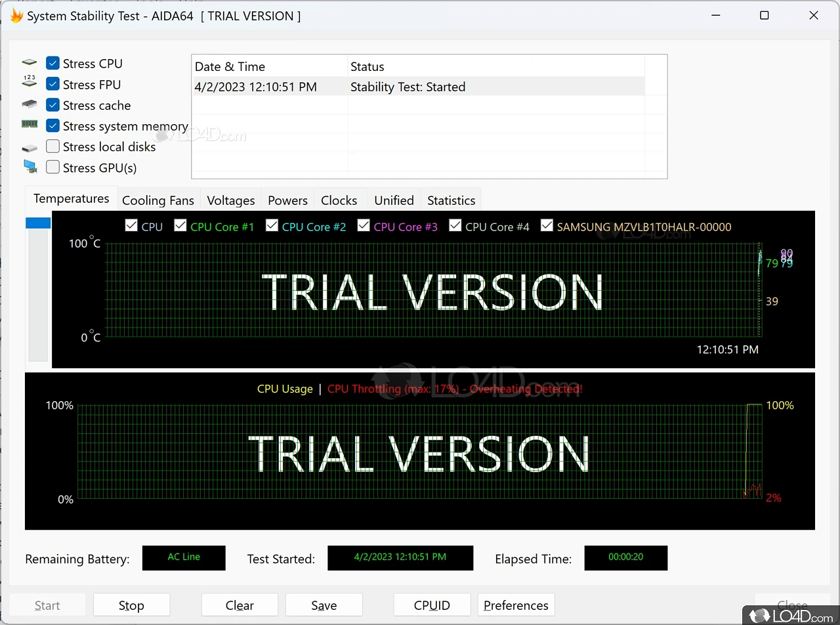
Task: Click the AIDA64 flame icon in title bar
Action: (x=16, y=16)
